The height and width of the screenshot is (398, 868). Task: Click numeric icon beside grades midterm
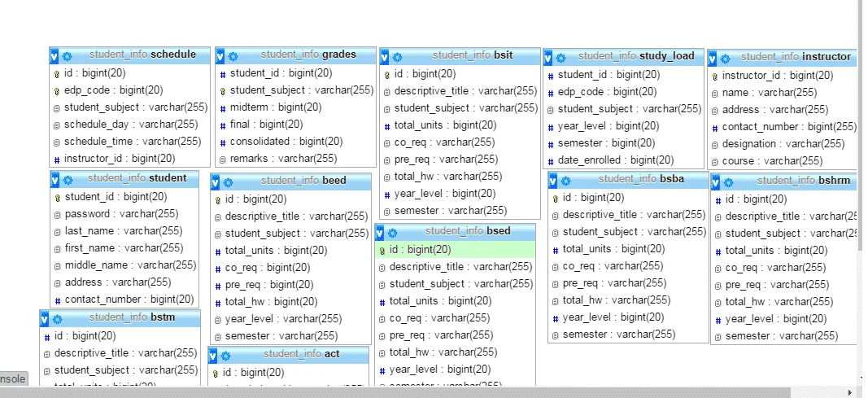[x=223, y=107]
